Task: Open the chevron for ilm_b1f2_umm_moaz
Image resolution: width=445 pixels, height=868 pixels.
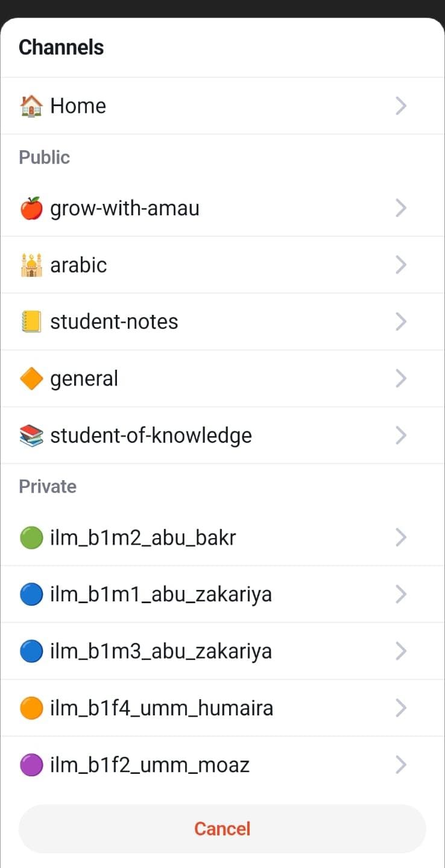Action: click(401, 765)
